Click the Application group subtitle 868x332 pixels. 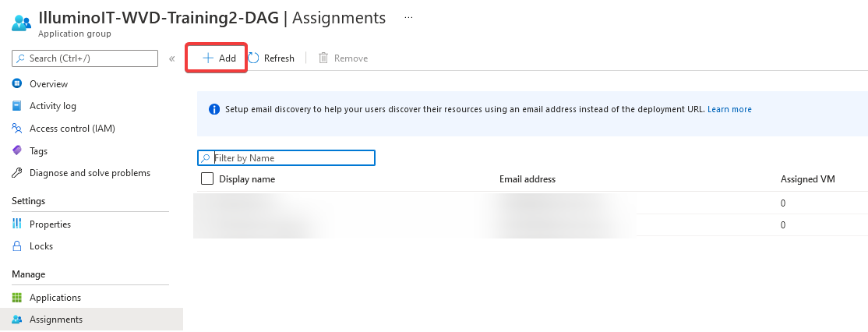pos(74,34)
